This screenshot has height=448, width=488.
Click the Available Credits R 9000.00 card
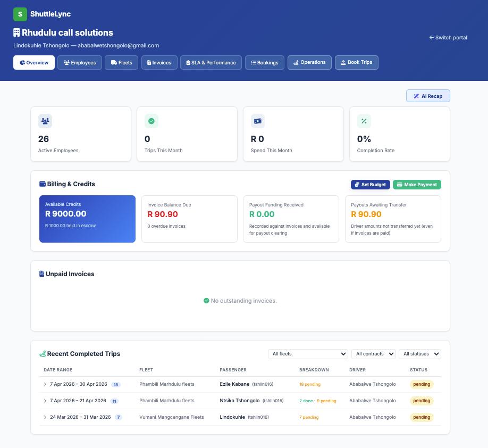(x=88, y=219)
